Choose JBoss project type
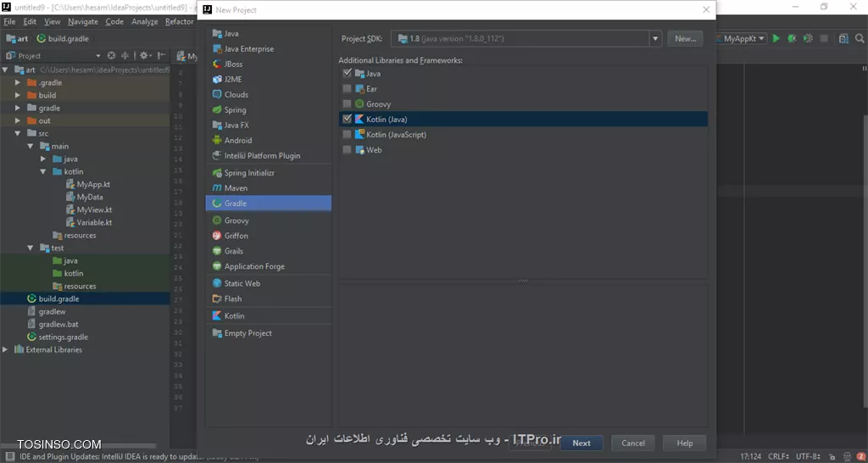 point(269,64)
